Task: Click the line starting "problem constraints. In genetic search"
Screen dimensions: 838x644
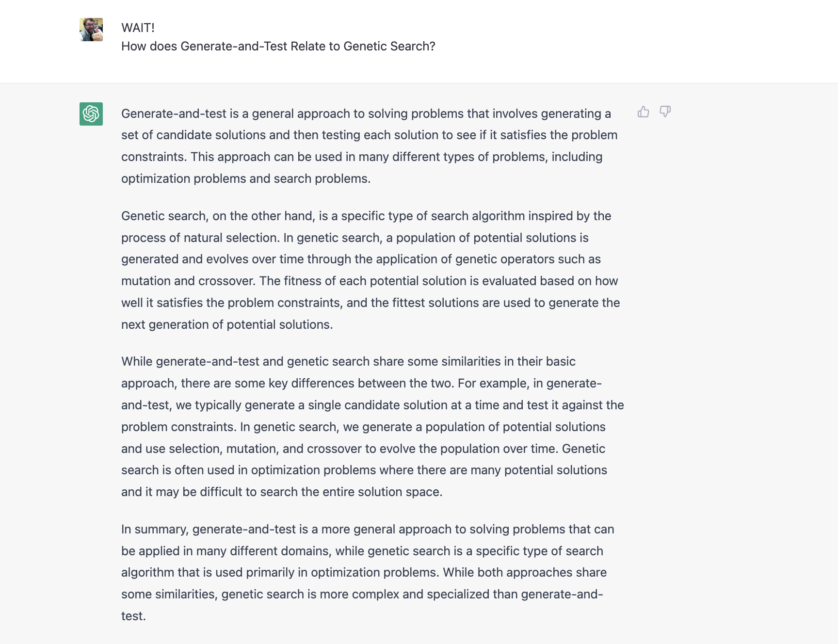Action: pyautogui.click(x=363, y=427)
